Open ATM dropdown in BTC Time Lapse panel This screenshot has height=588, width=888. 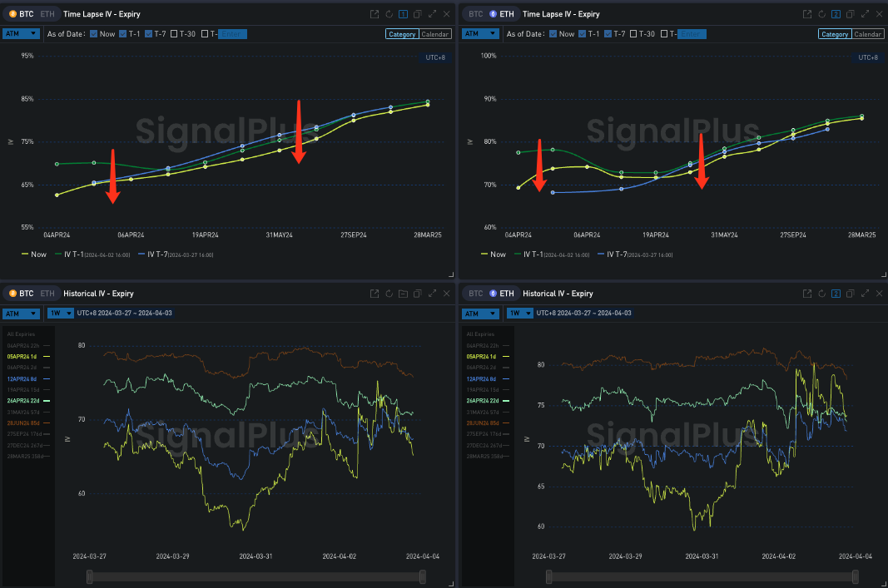pos(21,34)
